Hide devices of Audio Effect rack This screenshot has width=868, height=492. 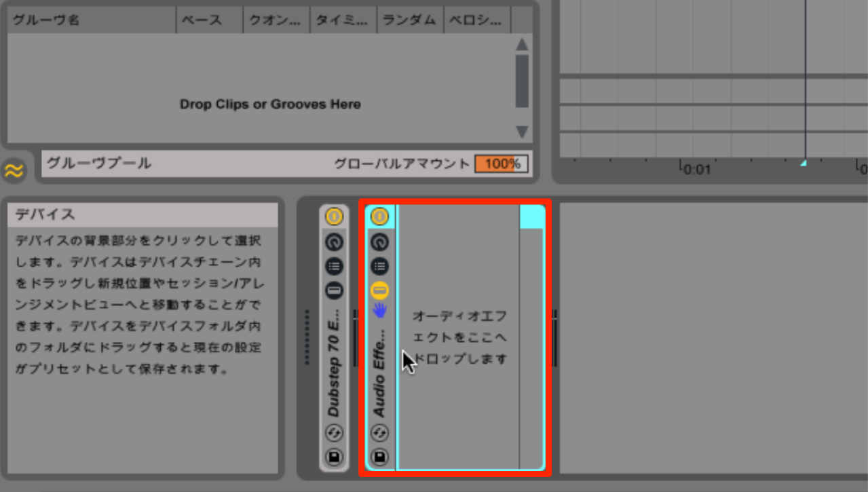point(379,291)
